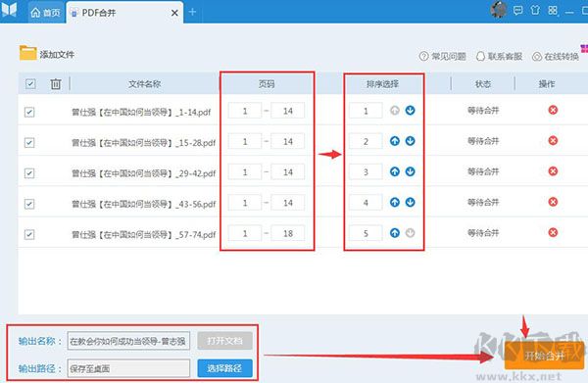Image resolution: width=588 pixels, height=383 pixels.
Task: Remove _1-14.pdf with red X icon
Action: [x=553, y=110]
